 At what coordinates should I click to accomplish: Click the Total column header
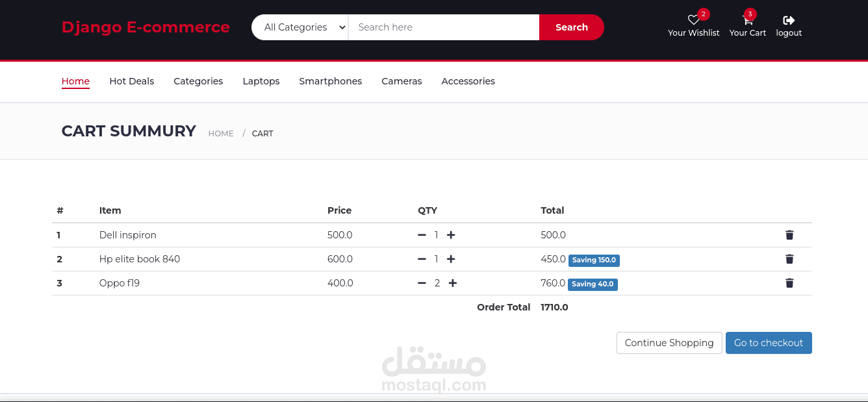point(552,210)
